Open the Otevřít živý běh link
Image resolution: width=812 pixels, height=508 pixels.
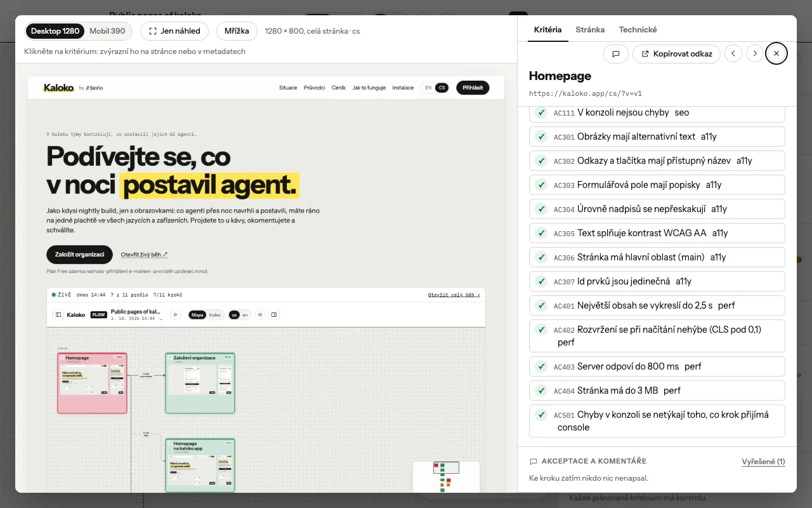tap(145, 255)
